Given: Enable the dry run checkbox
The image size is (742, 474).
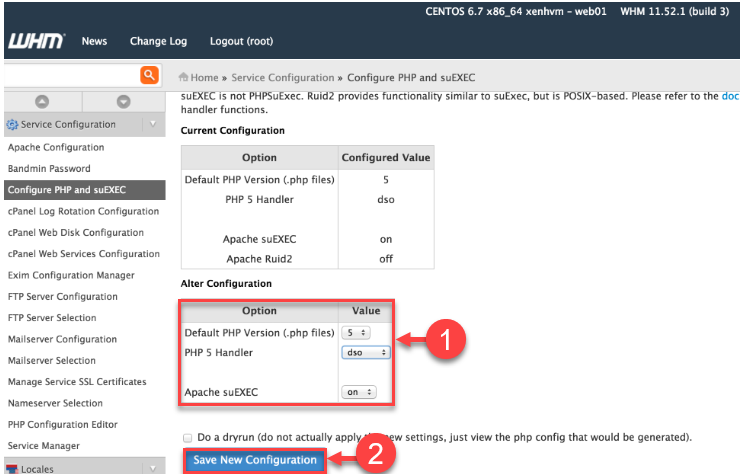Looking at the screenshot, I should 188,438.
